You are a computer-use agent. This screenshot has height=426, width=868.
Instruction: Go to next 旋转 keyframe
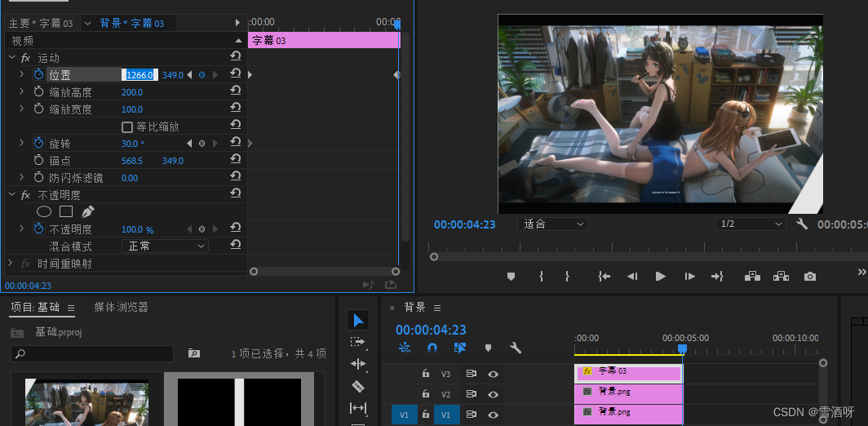(x=215, y=144)
